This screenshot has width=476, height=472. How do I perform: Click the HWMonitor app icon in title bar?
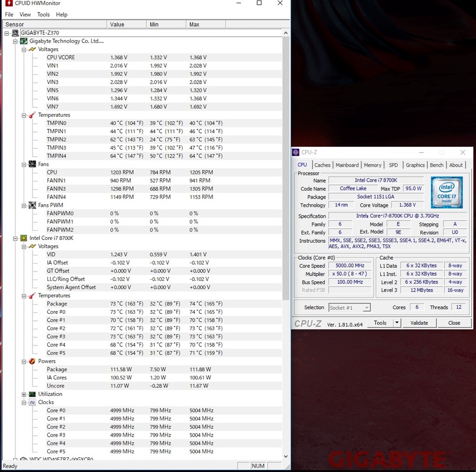(x=9, y=3)
